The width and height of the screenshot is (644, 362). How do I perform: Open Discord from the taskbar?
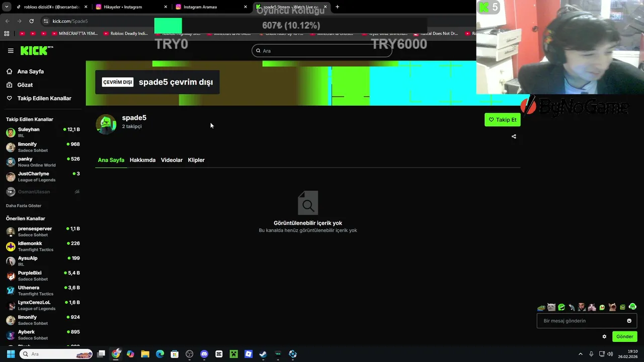(204, 354)
